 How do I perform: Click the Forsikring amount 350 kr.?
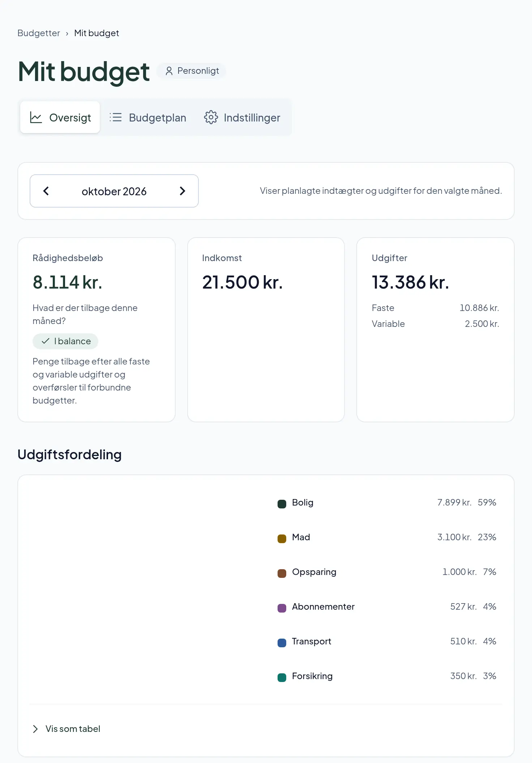click(x=464, y=676)
